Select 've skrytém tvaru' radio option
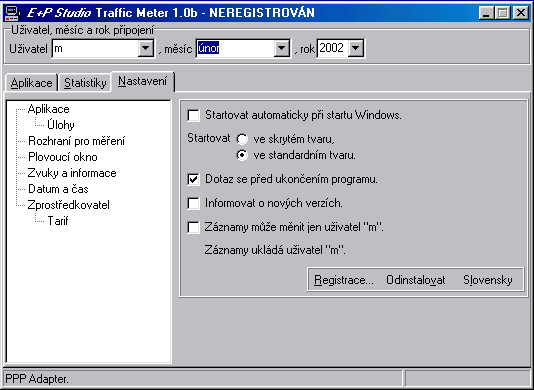 pos(242,139)
